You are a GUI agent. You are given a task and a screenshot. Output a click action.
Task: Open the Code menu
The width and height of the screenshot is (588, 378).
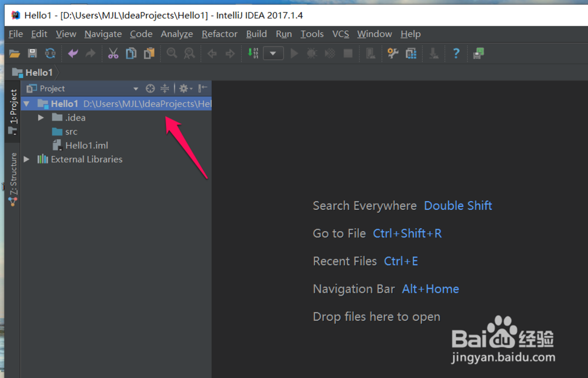click(x=141, y=34)
